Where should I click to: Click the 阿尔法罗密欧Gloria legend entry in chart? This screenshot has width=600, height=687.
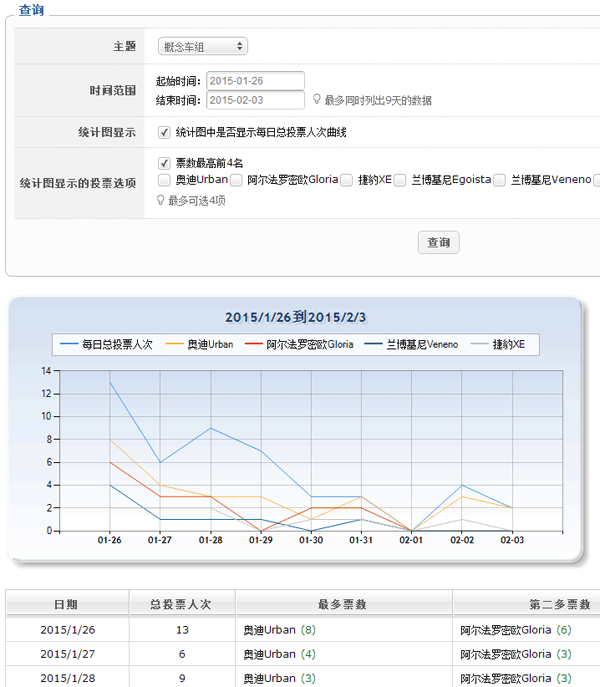click(x=299, y=344)
